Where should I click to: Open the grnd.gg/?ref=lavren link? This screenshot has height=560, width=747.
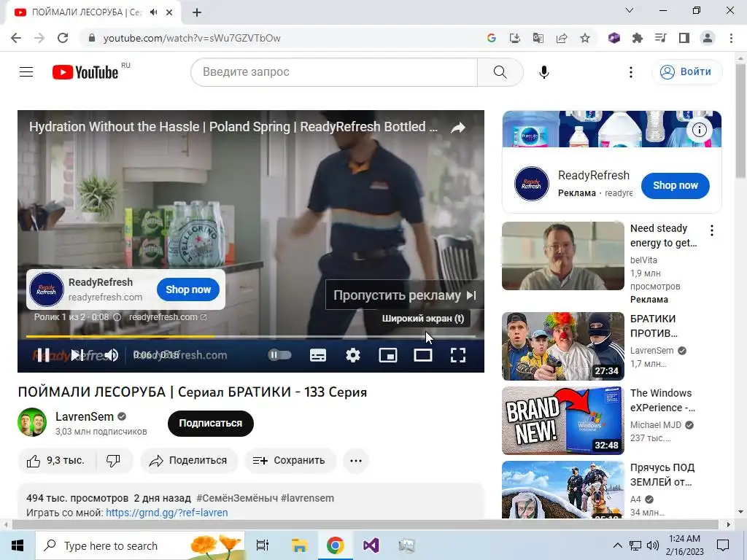pyautogui.click(x=167, y=513)
